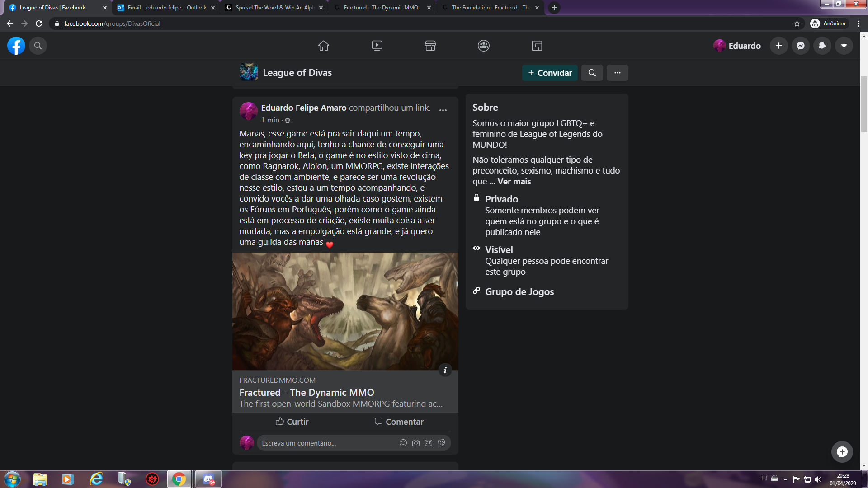Insert an emoji in the comment
The width and height of the screenshot is (868, 488).
tap(403, 443)
